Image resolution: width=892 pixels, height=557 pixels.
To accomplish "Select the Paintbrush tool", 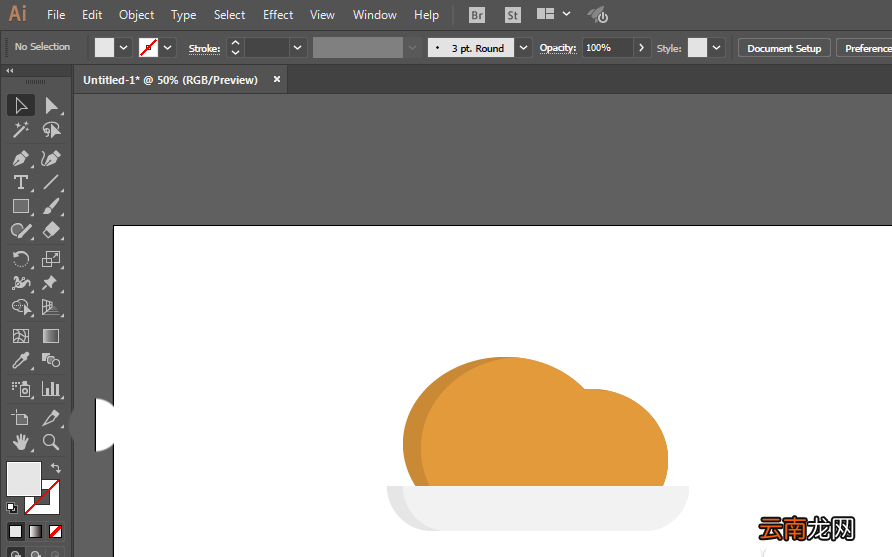I will 51,206.
